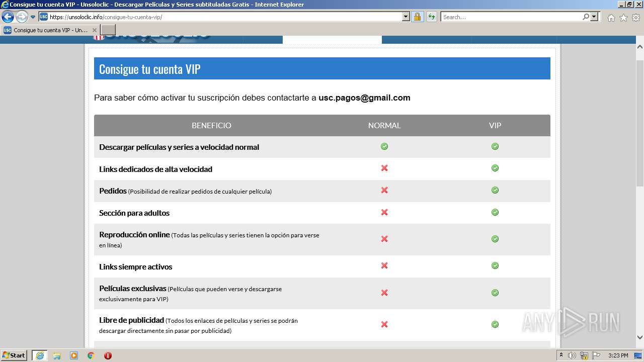Open the Windows Start menu
The height and width of the screenshot is (362, 644).
(x=14, y=355)
